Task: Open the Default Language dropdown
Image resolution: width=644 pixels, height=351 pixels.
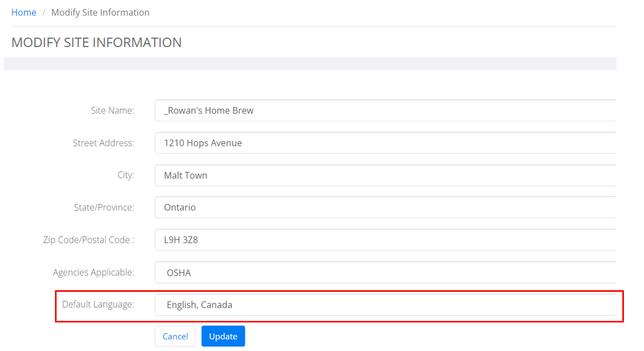Action: point(385,304)
